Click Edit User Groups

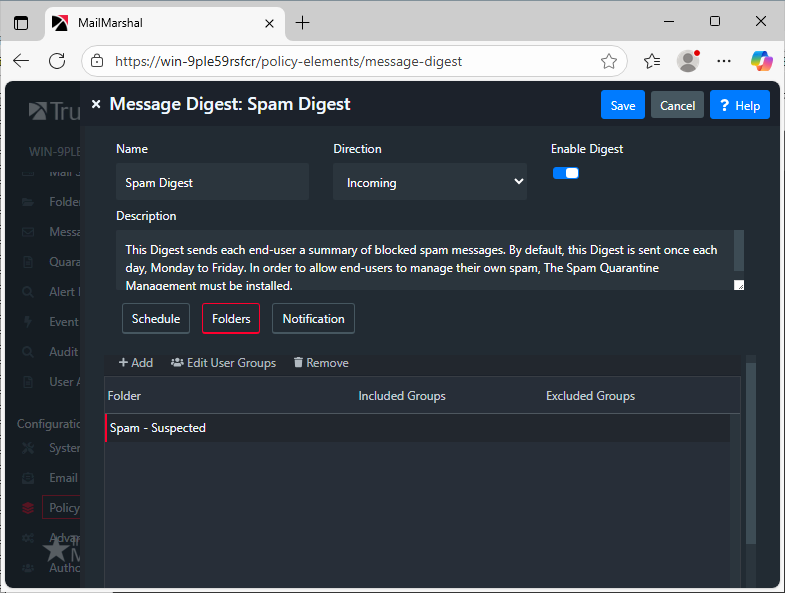coord(223,363)
